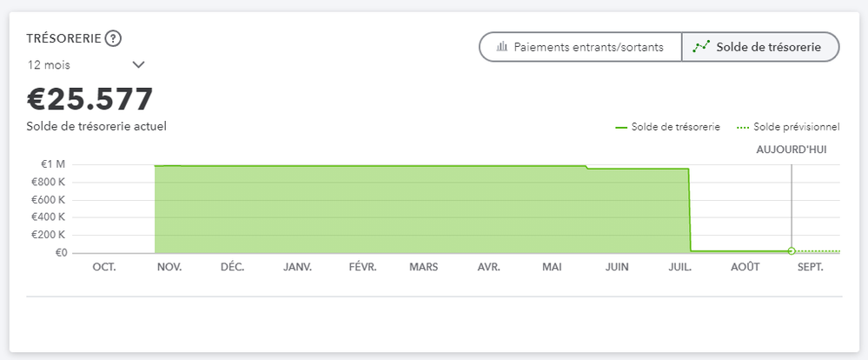Click the NOV. month label on axis
This screenshot has width=868, height=360.
point(169,267)
